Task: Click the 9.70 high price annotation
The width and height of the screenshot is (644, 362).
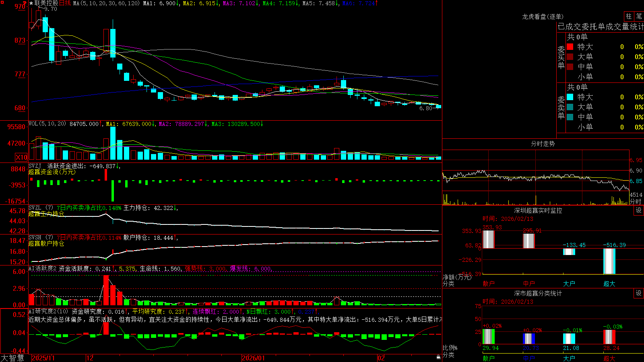Action: click(50, 9)
